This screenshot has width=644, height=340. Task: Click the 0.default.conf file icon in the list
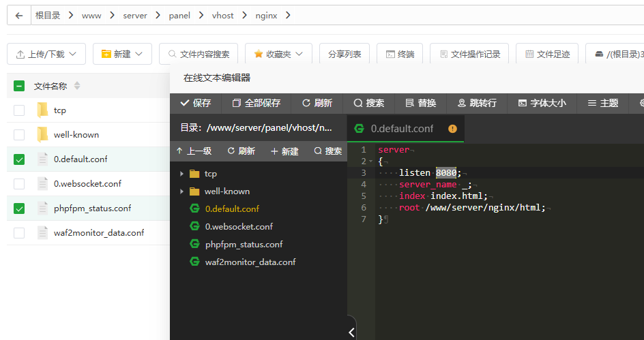[x=43, y=159]
